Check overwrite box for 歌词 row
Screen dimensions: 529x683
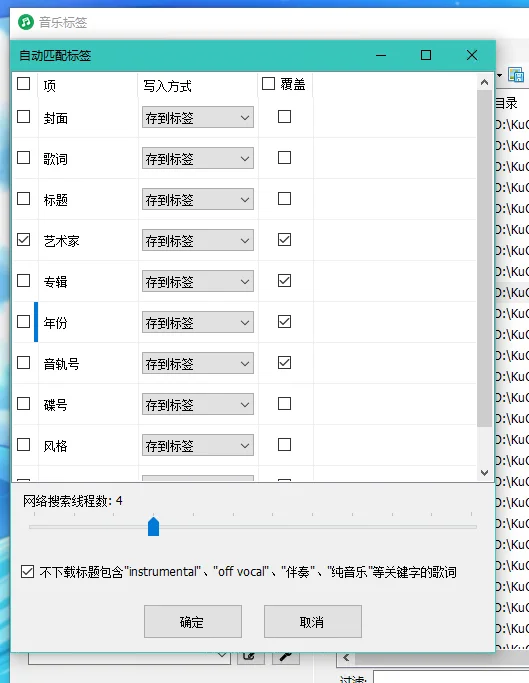click(x=285, y=158)
